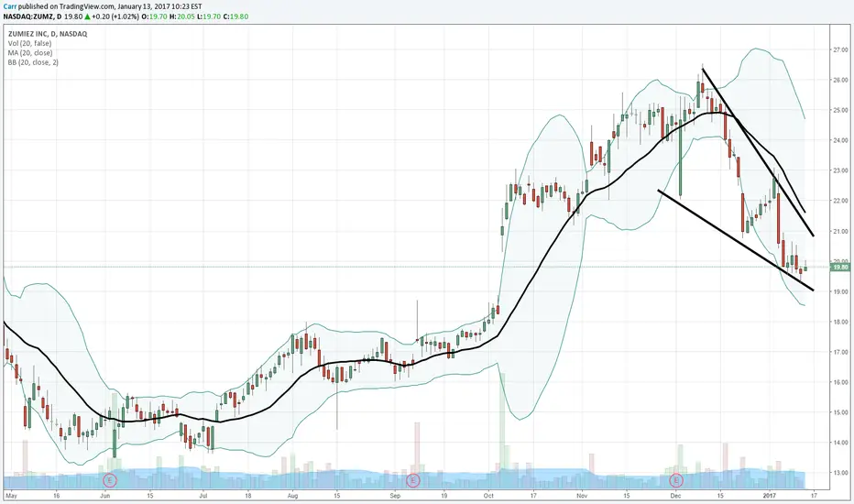
Task: Click the ZUMIEZ INC, D, NASDAQ chart title
Action: pyautogui.click(x=48, y=34)
